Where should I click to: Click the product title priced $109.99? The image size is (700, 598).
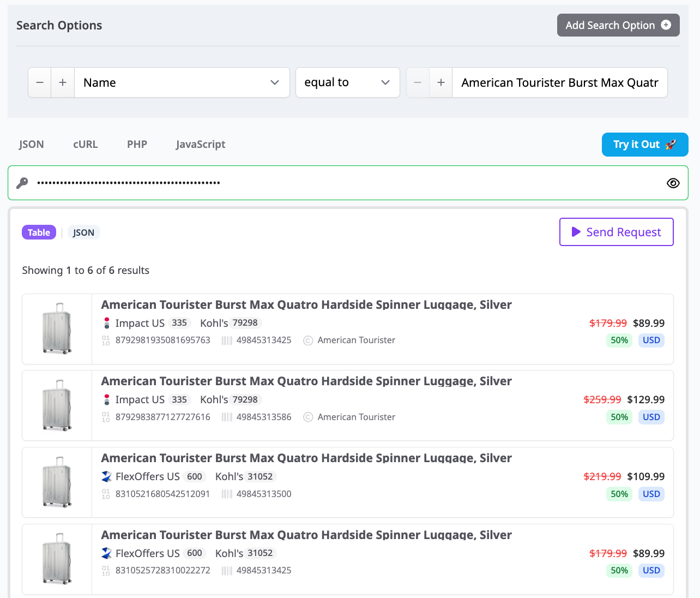pos(306,458)
